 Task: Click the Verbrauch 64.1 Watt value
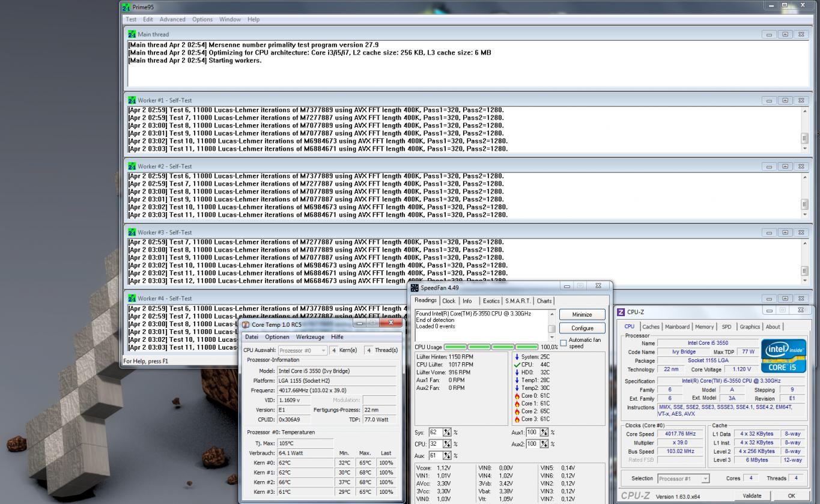tap(306, 453)
